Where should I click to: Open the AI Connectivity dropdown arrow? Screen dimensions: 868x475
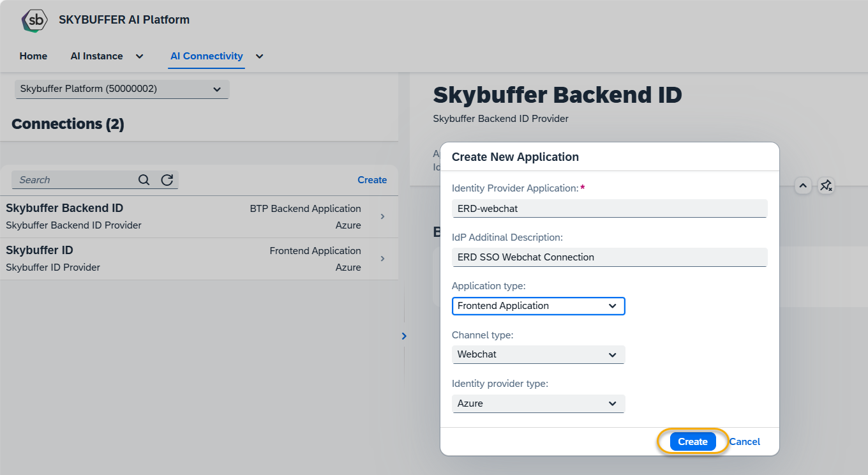tap(259, 56)
